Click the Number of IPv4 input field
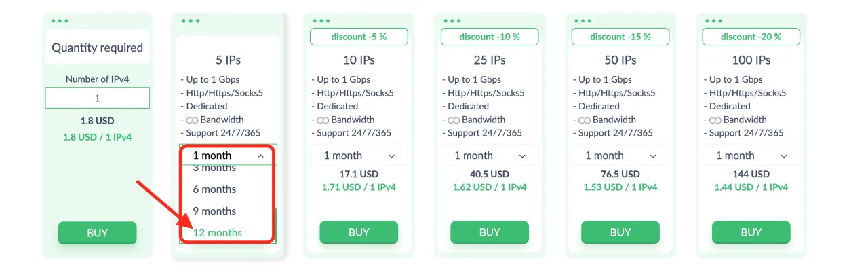868x273 pixels. [98, 98]
